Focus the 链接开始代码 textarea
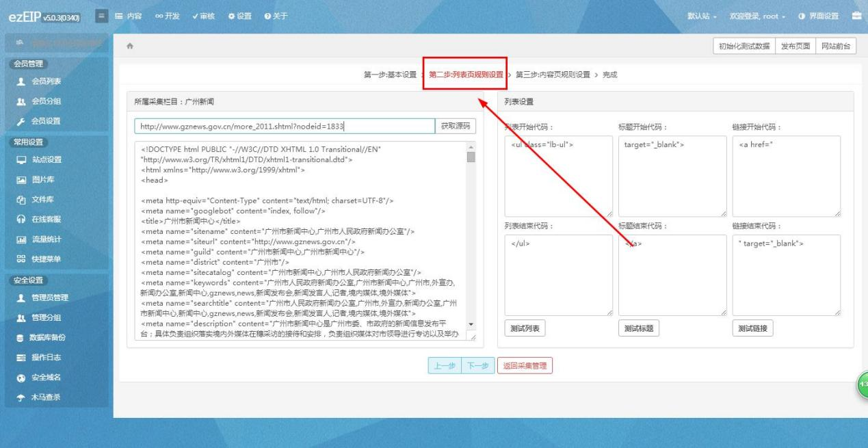Image resolution: width=868 pixels, height=448 pixels. tap(786, 176)
